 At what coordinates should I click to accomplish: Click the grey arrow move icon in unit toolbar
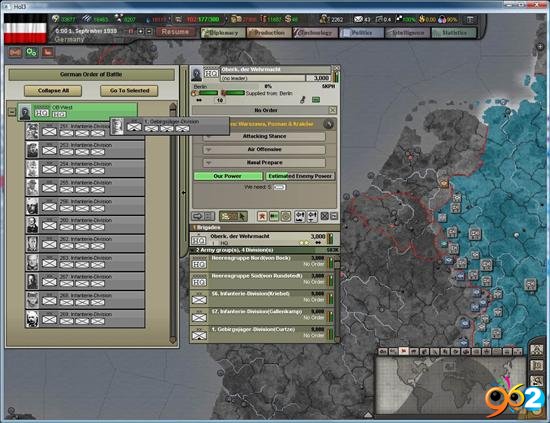[x=197, y=216]
